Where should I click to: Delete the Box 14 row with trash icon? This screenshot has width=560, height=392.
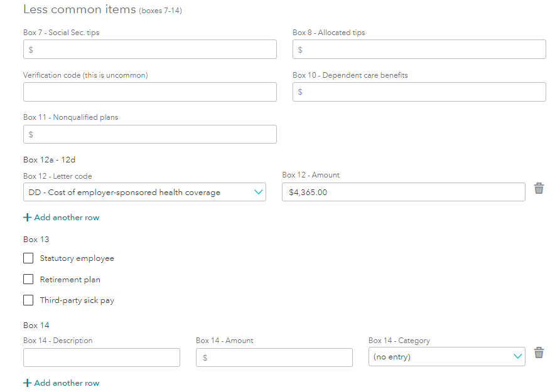click(539, 353)
